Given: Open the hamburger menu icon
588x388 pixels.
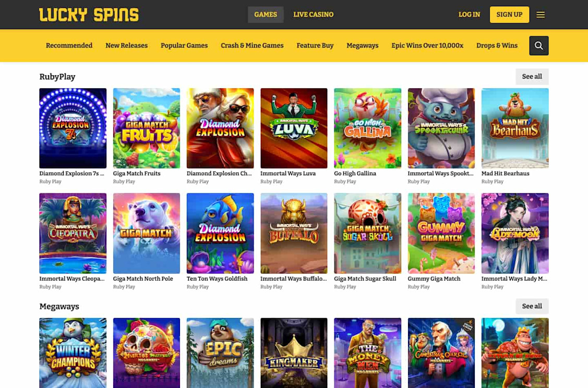Looking at the screenshot, I should tap(541, 15).
